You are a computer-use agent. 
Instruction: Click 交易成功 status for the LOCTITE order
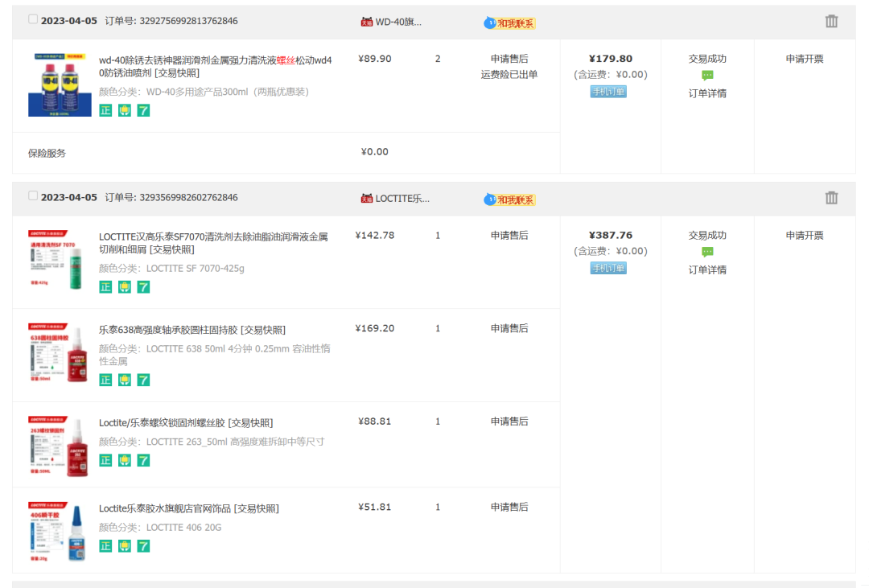click(x=707, y=236)
